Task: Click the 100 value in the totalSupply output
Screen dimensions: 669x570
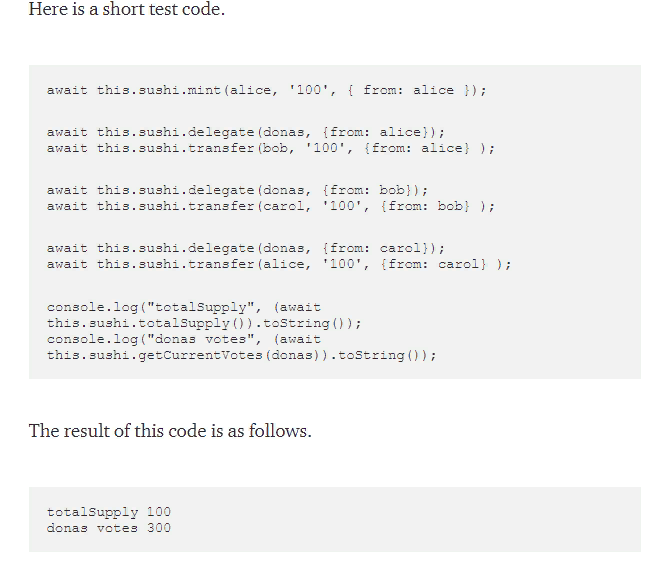Action: [158, 512]
